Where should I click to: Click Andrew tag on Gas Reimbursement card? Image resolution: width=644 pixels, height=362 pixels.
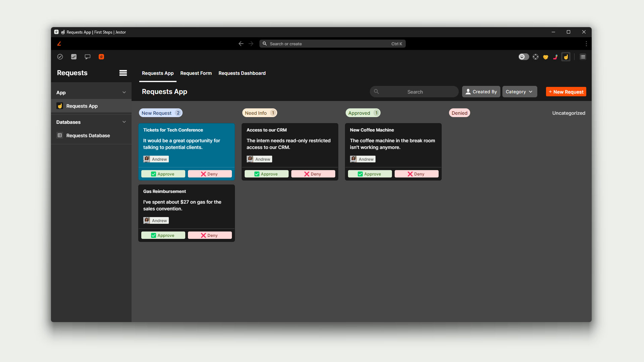(x=156, y=220)
